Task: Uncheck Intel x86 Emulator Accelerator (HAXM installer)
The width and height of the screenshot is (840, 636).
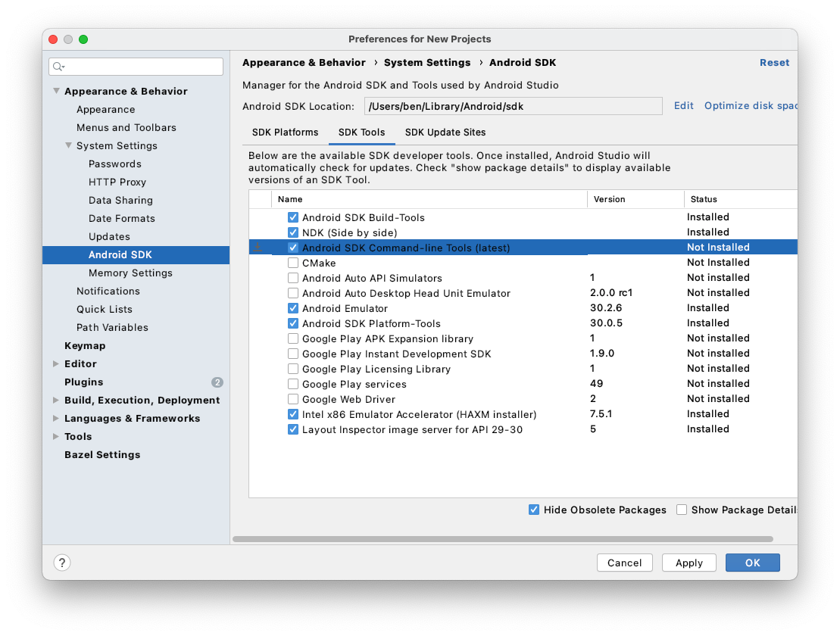Action: (x=293, y=414)
